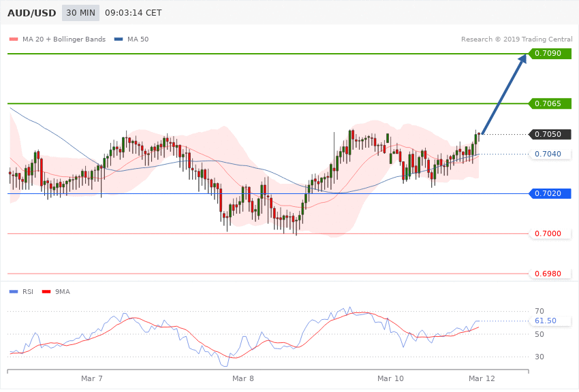The image size is (579, 392).
Task: Click the Mar 10 date label
Action: 390,378
